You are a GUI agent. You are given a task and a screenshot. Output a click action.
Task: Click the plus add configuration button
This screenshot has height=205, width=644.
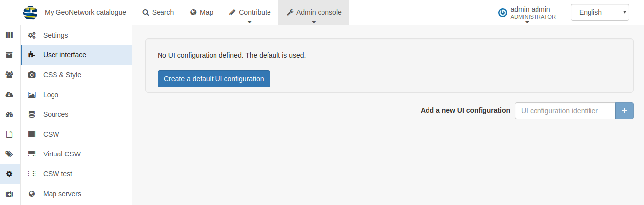point(624,111)
